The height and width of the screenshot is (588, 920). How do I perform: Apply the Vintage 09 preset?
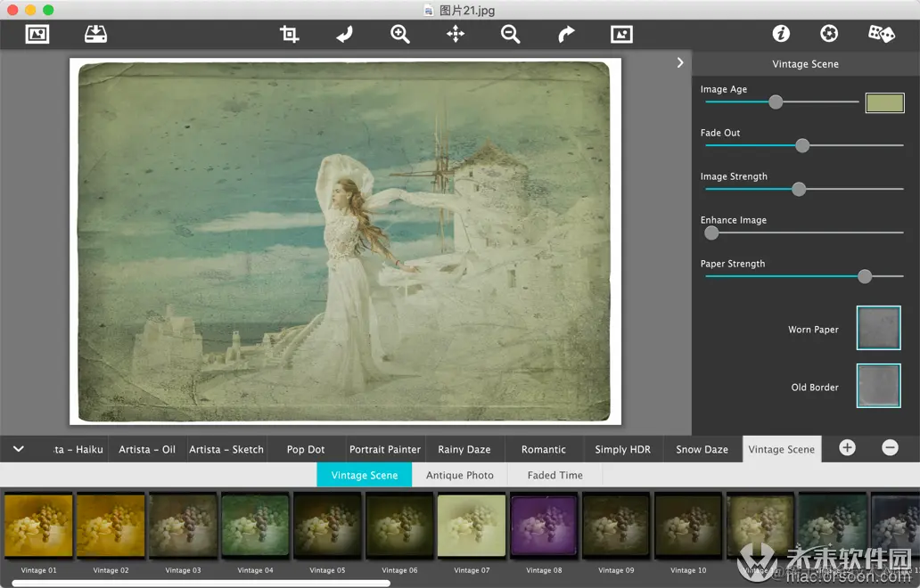pos(616,526)
